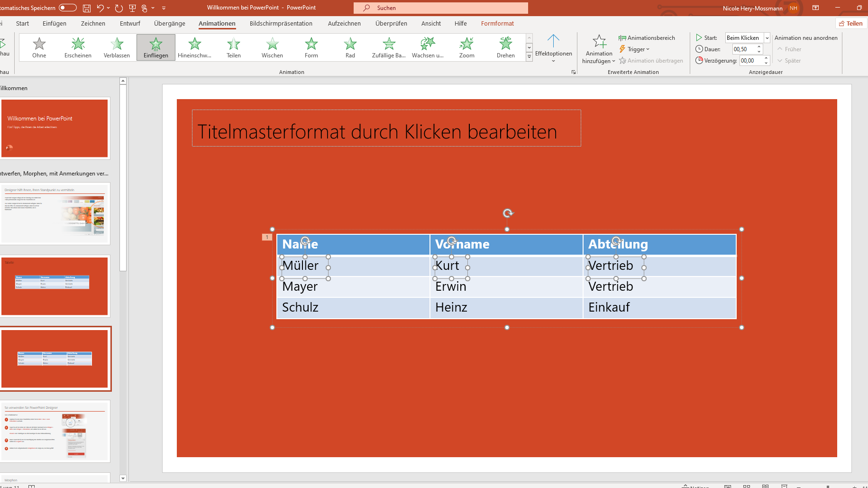Select the Verblassen animation
868x488 pixels.
(x=117, y=47)
